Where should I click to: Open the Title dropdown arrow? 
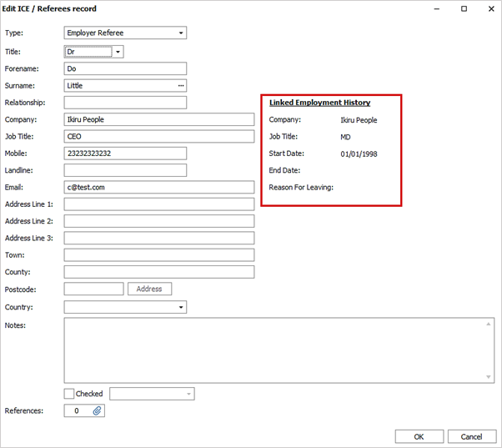point(118,52)
